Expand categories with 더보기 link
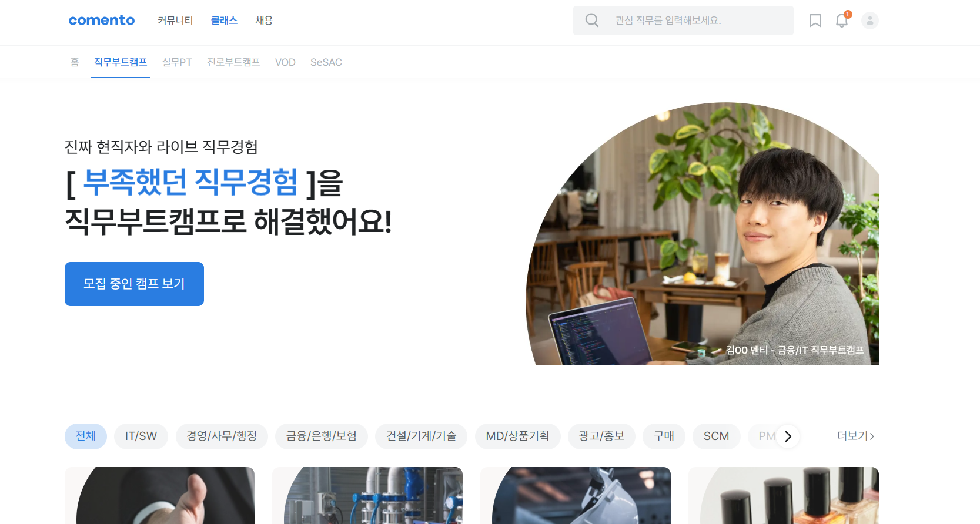Viewport: 980px width, 524px height. pos(855,436)
